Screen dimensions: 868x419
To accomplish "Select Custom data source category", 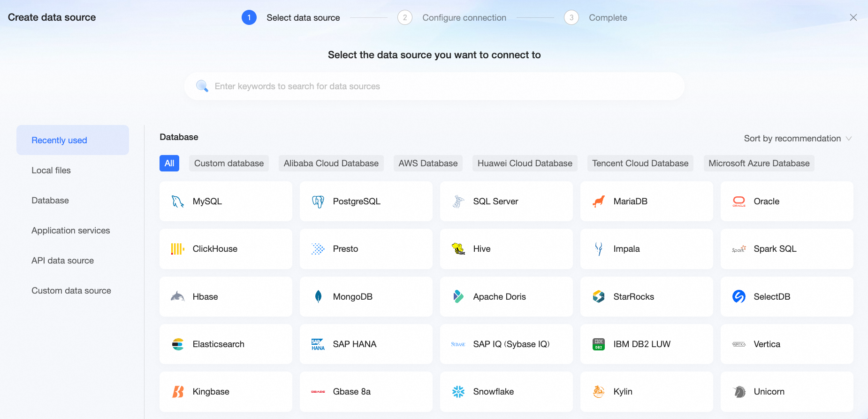I will [73, 290].
